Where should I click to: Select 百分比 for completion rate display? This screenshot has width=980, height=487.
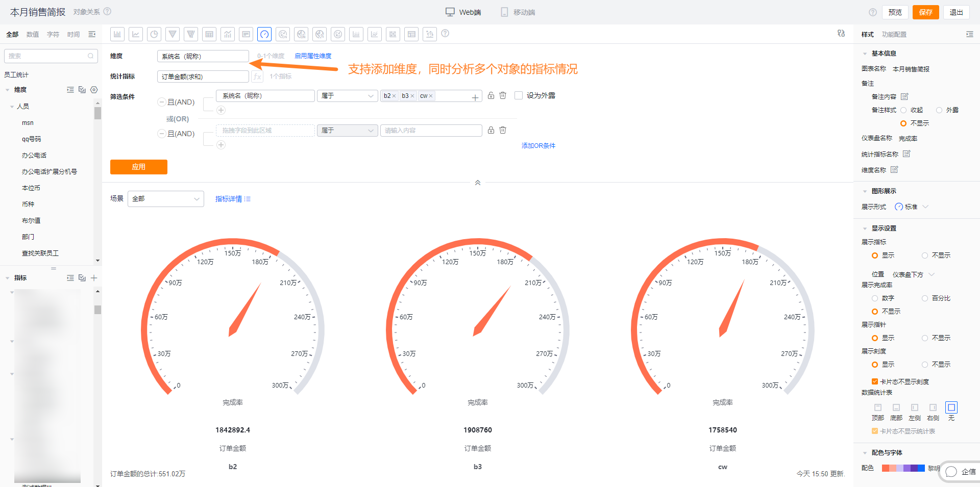(x=925, y=298)
